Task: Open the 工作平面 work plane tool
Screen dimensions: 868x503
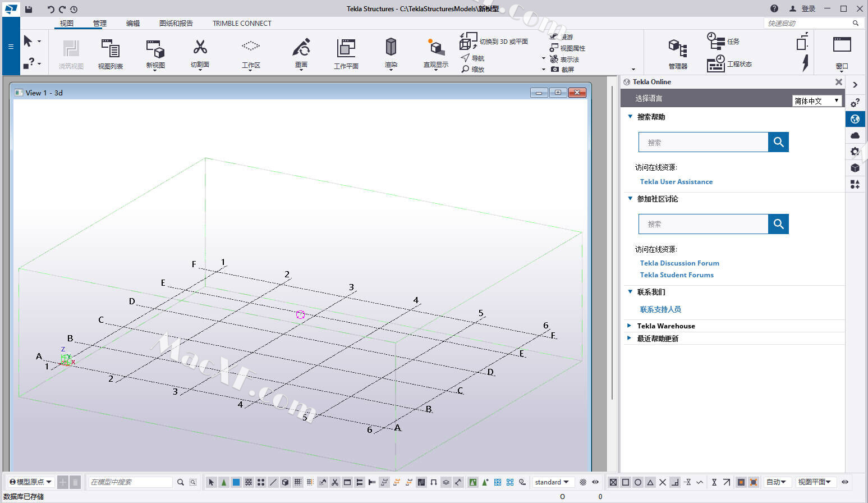Action: click(346, 49)
